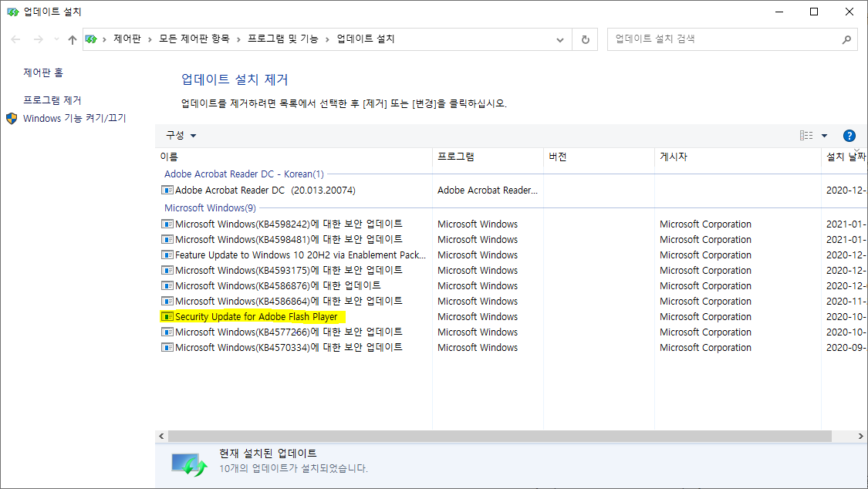
Task: Click the forward navigation arrow
Action: [x=39, y=39]
